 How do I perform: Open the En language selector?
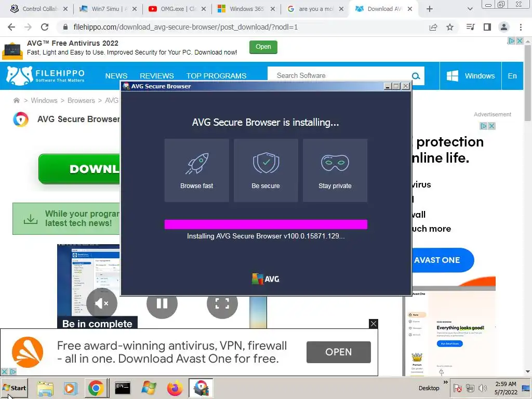tap(512, 76)
